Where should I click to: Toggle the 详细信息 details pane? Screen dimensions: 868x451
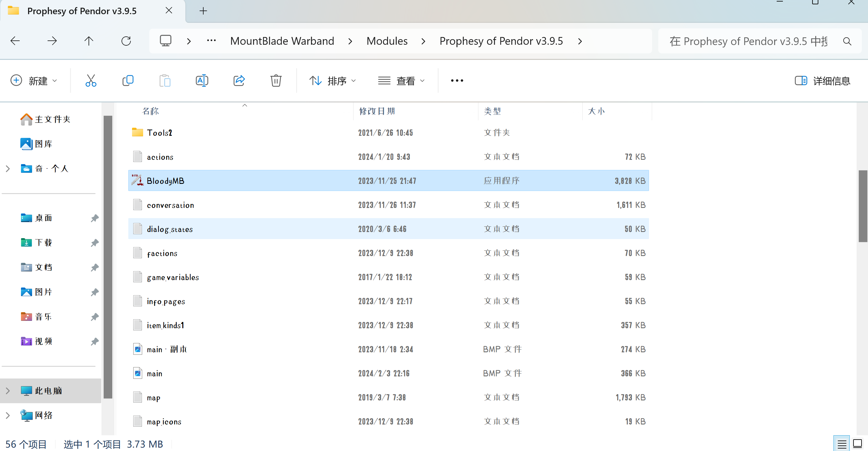coord(822,81)
